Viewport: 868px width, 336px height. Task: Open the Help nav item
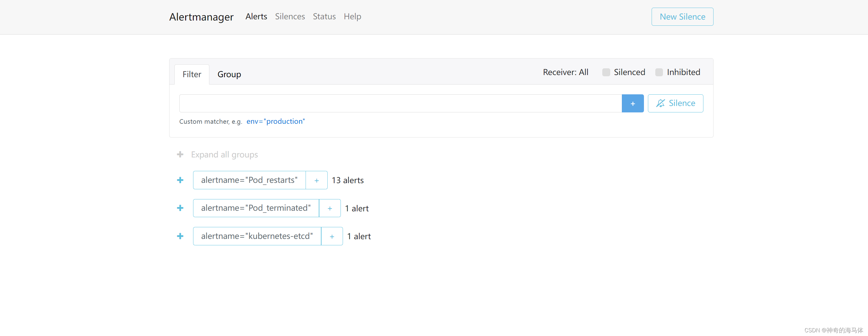coord(352,17)
